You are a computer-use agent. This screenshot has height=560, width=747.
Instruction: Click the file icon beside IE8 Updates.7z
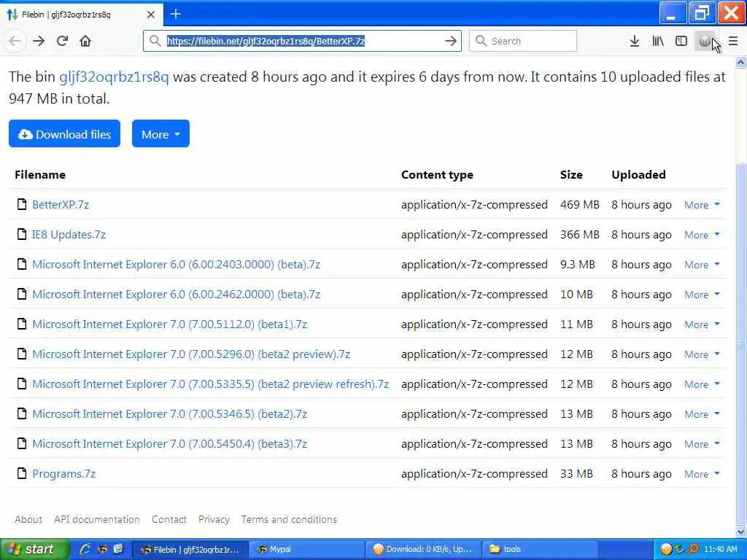click(21, 234)
